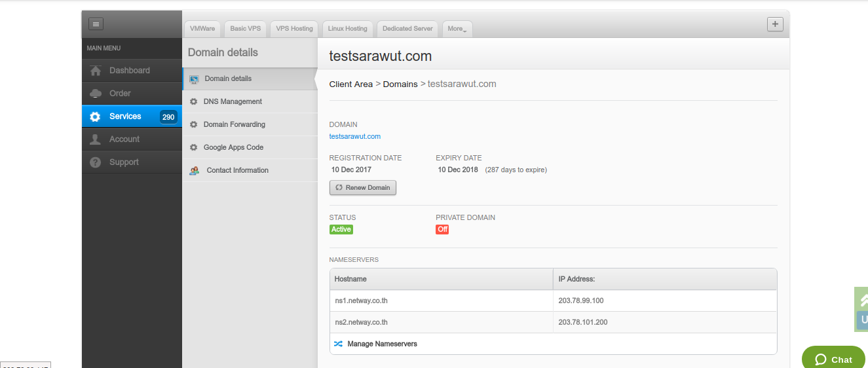Go to Contact Information section
The height and width of the screenshot is (368, 868).
click(x=237, y=170)
